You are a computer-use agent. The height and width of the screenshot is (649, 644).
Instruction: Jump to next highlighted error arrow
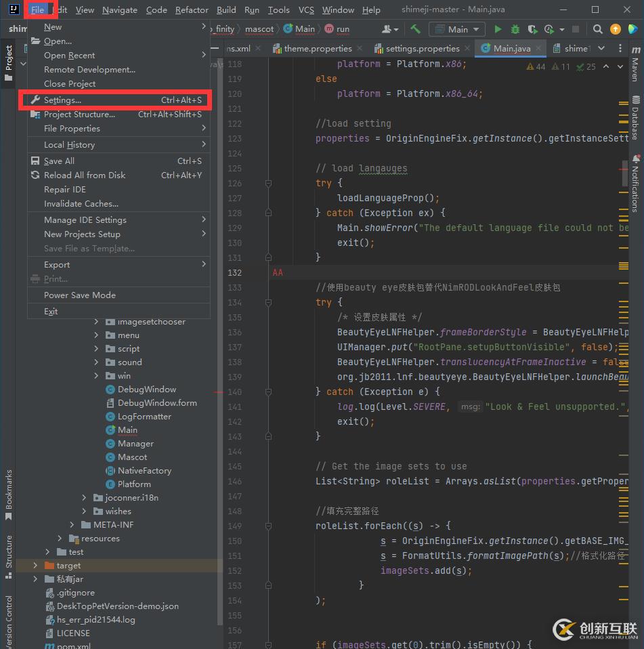[621, 67]
